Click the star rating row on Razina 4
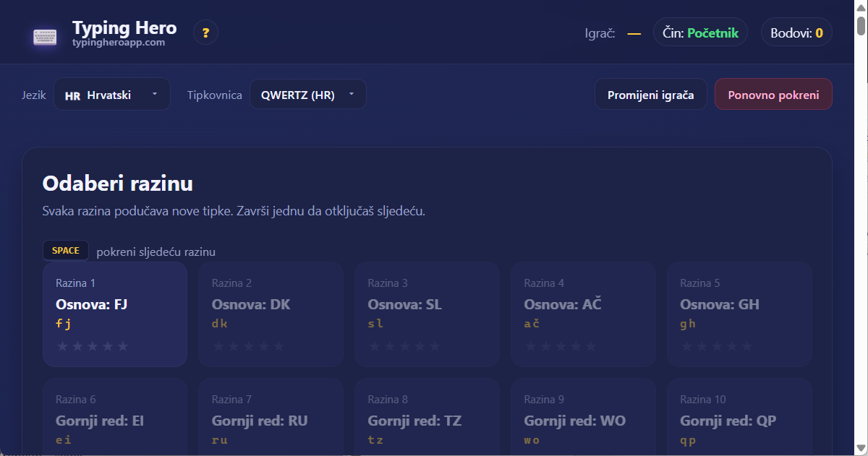The image size is (868, 456). pyautogui.click(x=561, y=346)
